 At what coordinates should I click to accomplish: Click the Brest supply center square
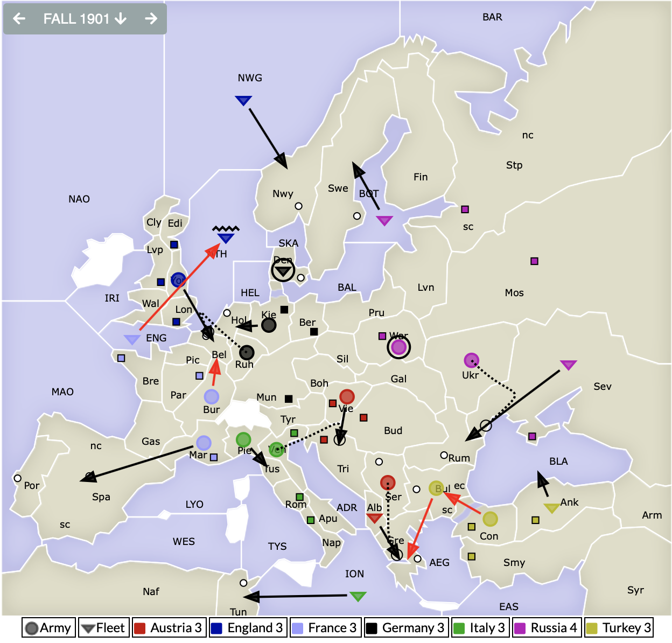pos(121,358)
